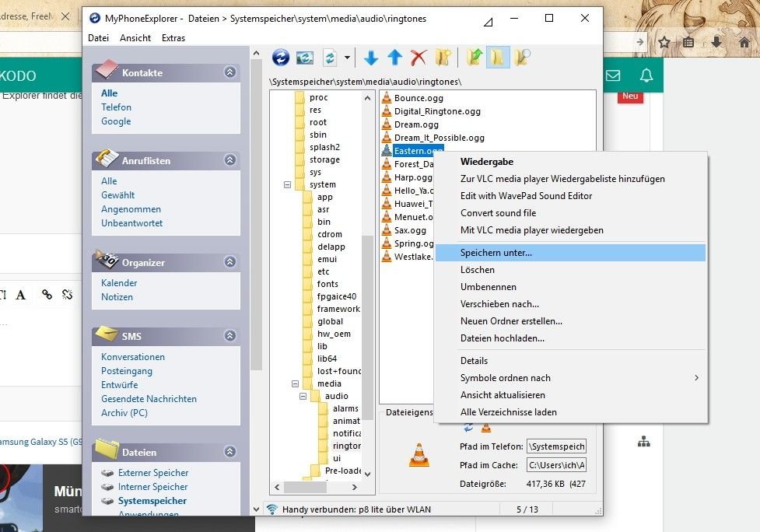
Task: Select Edit with WavePad Sound Editor
Action: pyautogui.click(x=570, y=196)
